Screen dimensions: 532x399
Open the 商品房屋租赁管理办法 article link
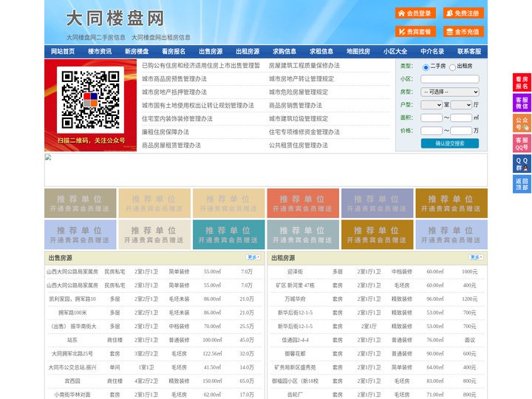[171, 146]
